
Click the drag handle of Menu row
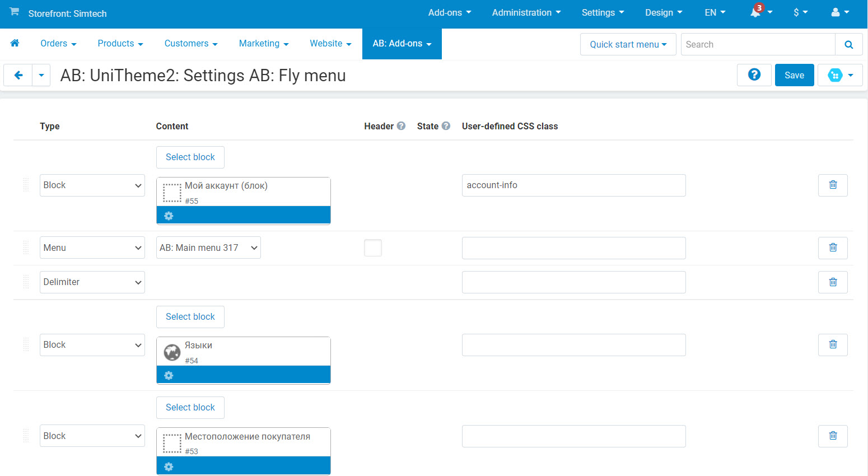coord(26,248)
